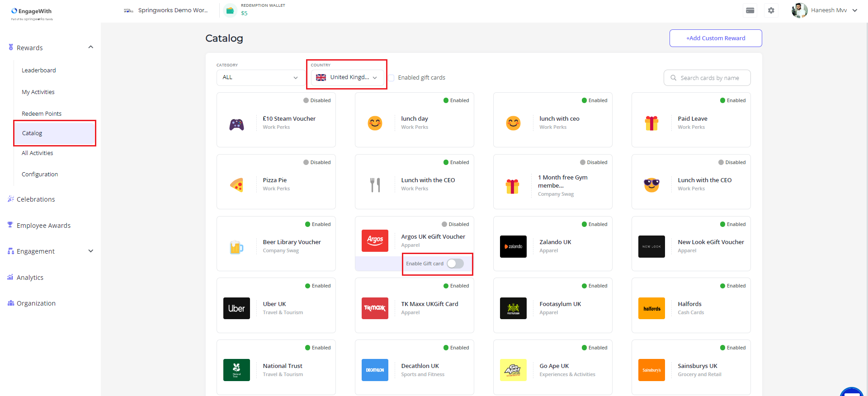
Task: Click the Zalando logo thumbnail
Action: coord(513,246)
